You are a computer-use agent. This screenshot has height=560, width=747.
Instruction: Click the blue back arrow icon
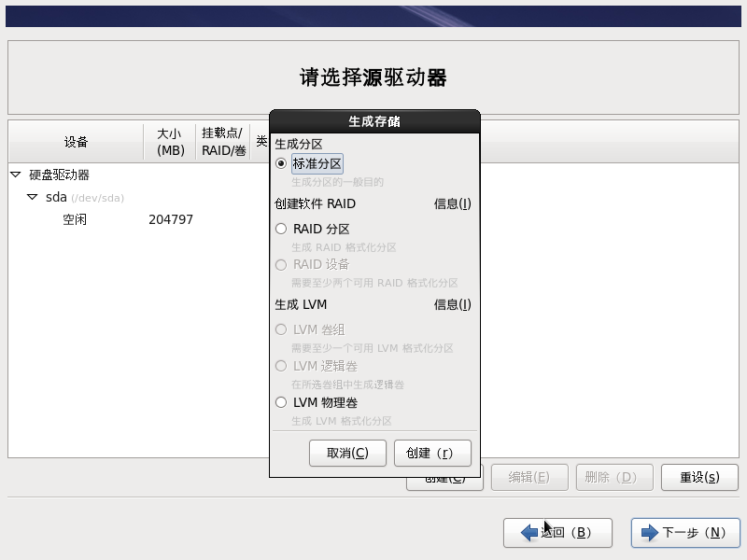click(x=529, y=532)
